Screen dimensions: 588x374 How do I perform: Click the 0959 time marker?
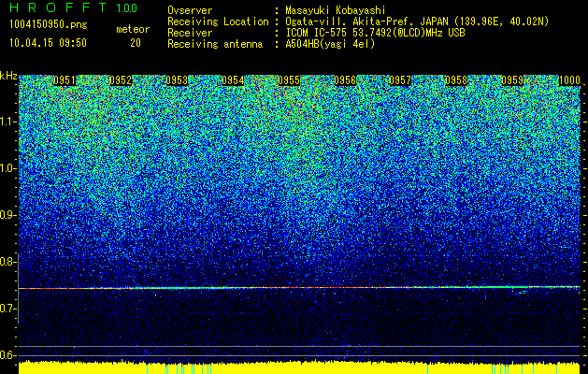coord(512,80)
